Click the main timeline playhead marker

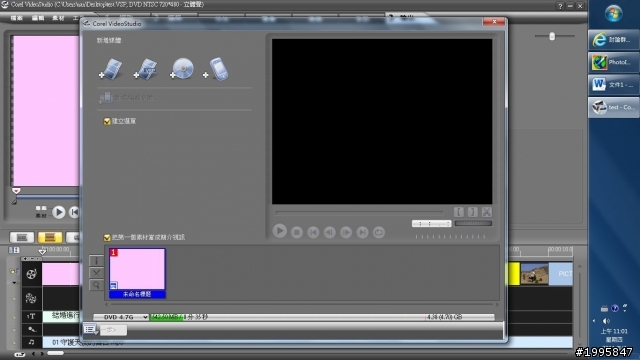pyautogui.click(x=42, y=251)
